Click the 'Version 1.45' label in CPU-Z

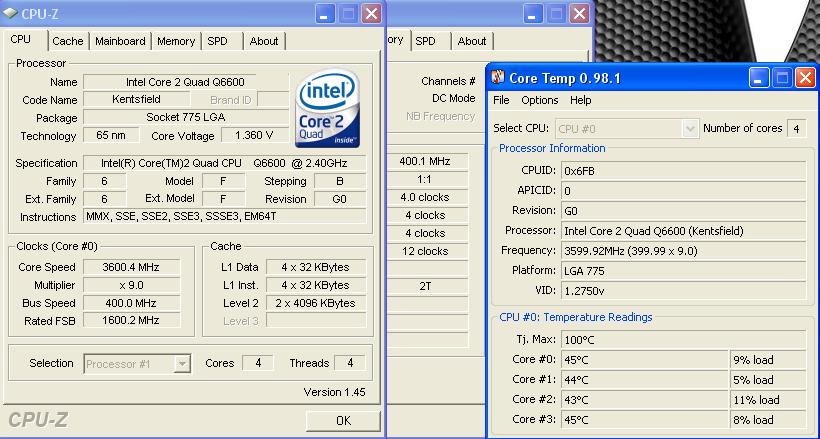[335, 392]
